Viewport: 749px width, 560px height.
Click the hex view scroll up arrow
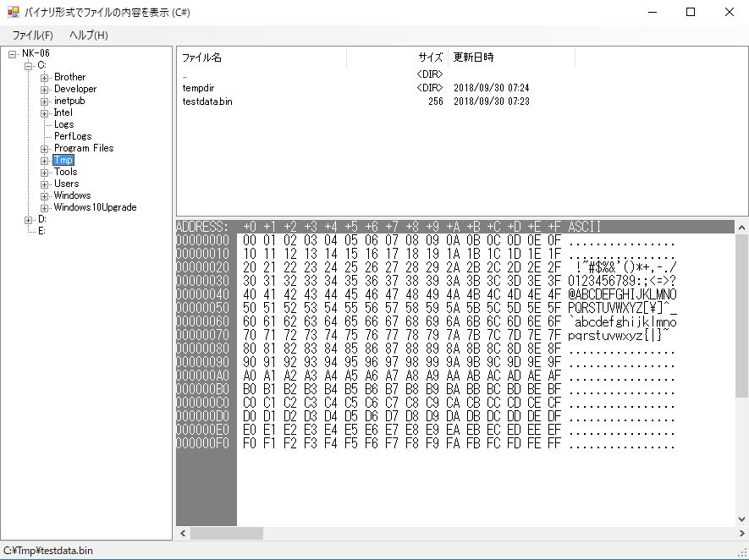tap(741, 228)
